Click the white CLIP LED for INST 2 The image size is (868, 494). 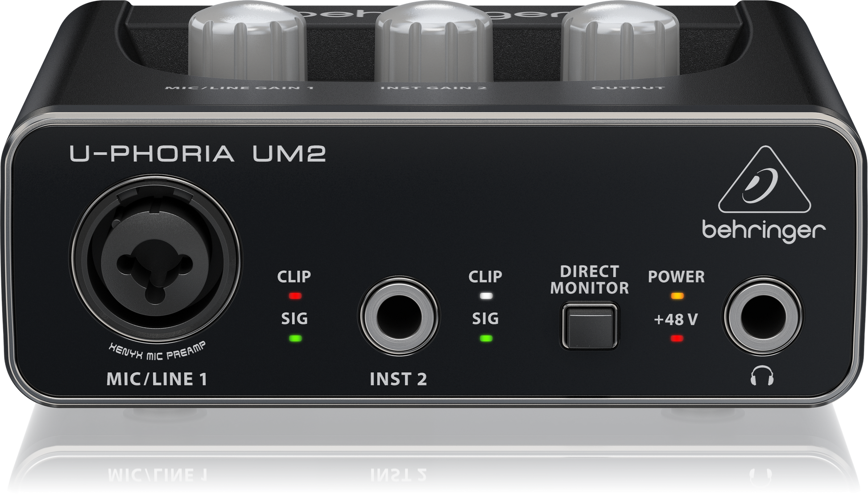[486, 296]
